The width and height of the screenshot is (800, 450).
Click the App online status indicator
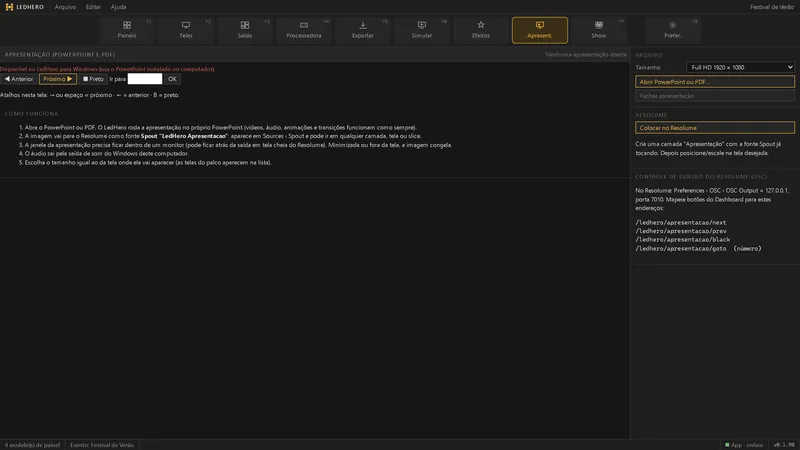pos(744,445)
